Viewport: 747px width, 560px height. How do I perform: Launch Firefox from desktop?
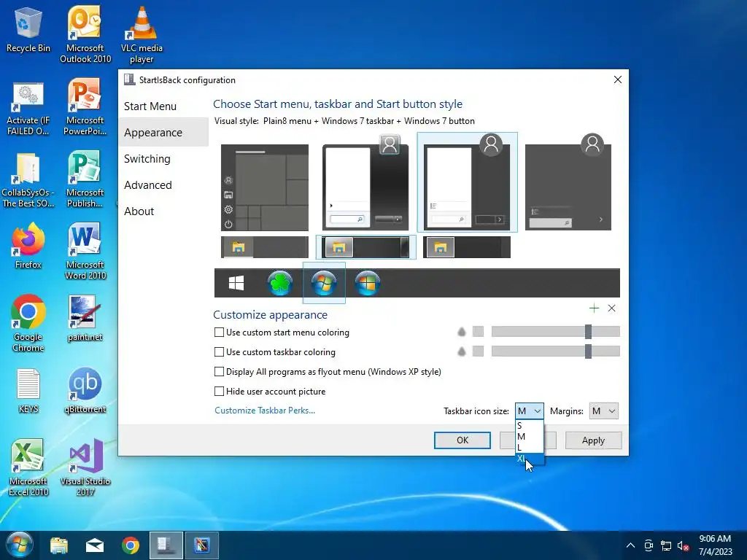(x=28, y=246)
